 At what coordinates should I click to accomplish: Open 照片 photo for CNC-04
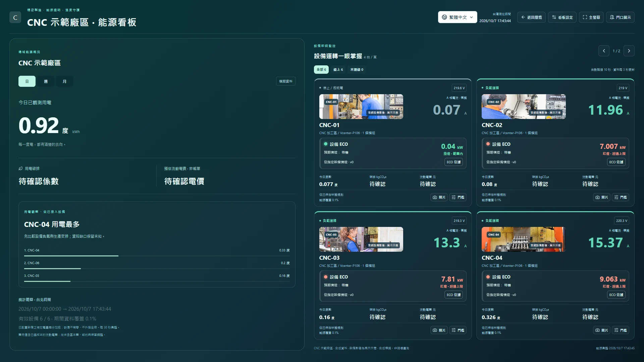(601, 330)
